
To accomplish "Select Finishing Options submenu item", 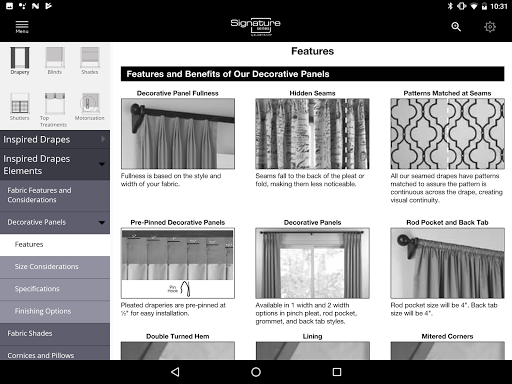I will coord(55,311).
